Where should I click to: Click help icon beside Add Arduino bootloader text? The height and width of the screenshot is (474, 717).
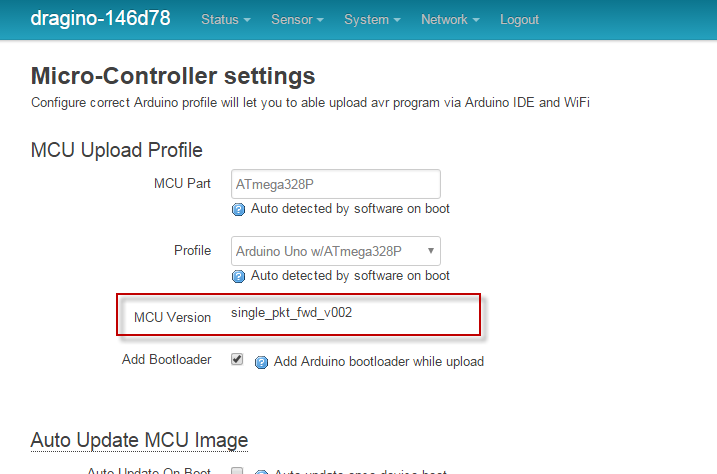pos(261,362)
